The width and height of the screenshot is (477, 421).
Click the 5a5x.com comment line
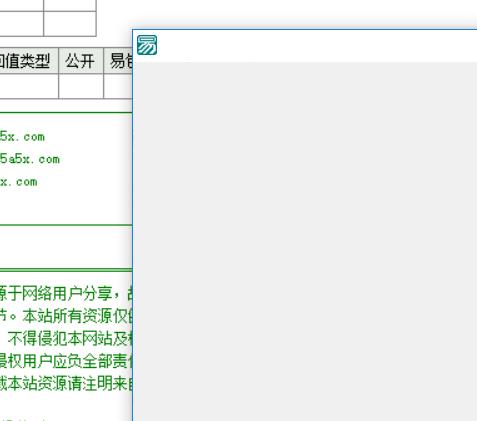click(x=30, y=159)
